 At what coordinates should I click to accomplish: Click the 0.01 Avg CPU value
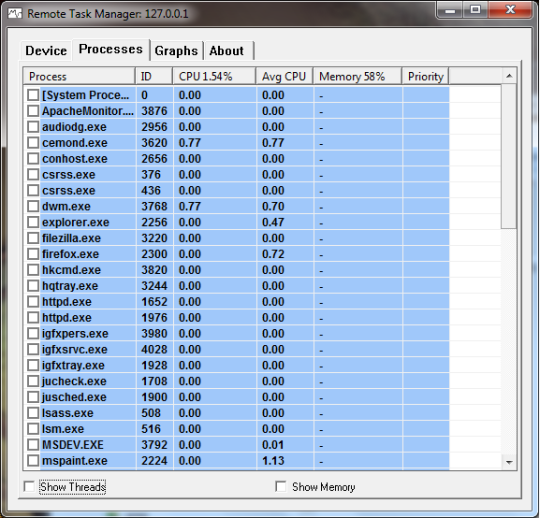click(273, 445)
